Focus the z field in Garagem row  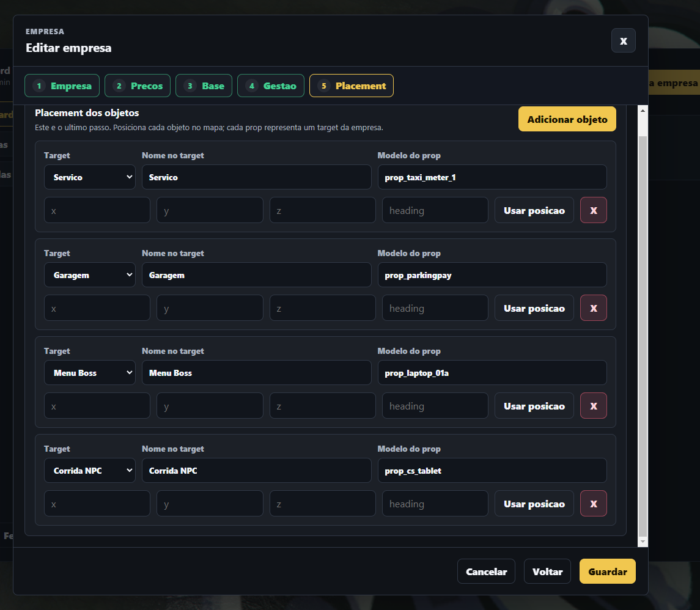322,308
